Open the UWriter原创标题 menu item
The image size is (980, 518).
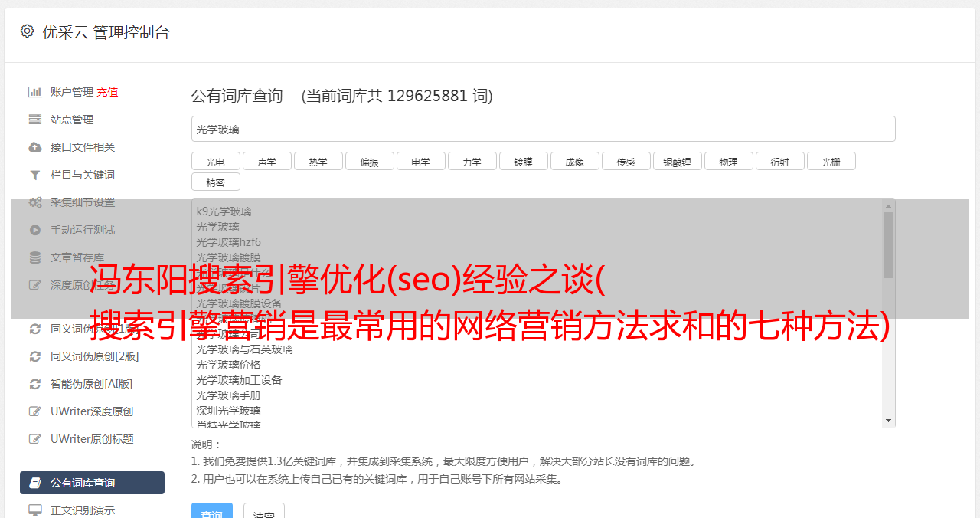coord(92,439)
